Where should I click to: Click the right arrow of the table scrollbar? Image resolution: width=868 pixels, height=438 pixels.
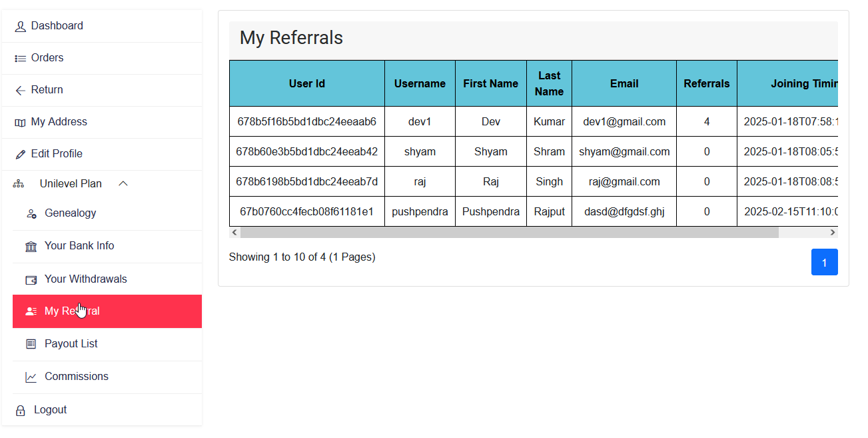pyautogui.click(x=833, y=232)
